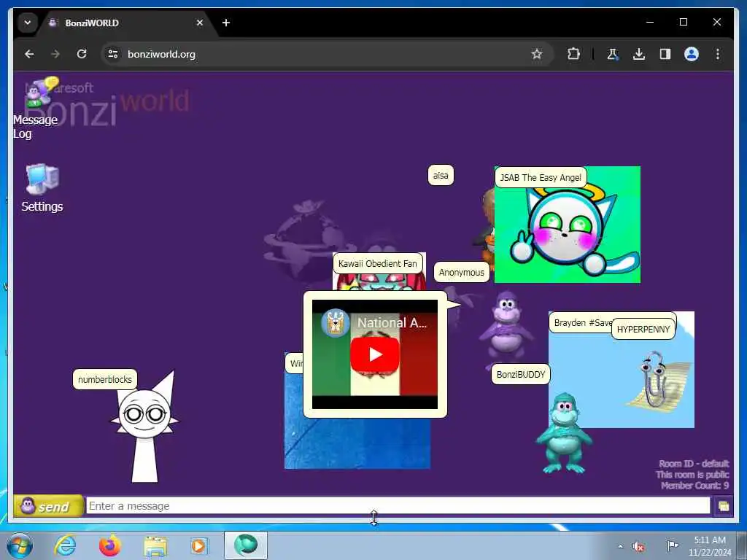Click the muted volume tray icon
This screenshot has width=747, height=560.
pyautogui.click(x=638, y=546)
